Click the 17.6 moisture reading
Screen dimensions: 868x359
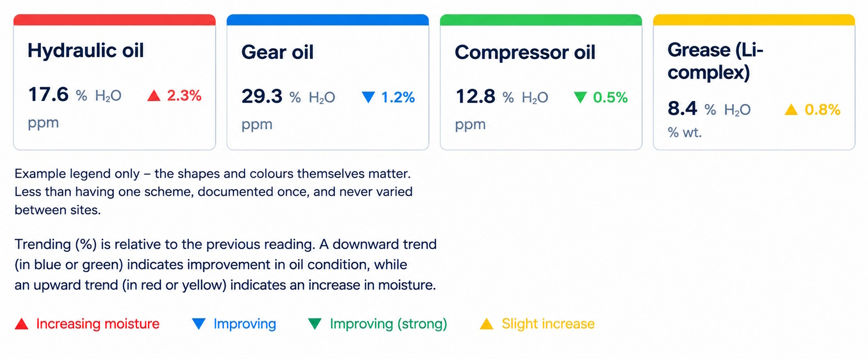click(48, 94)
